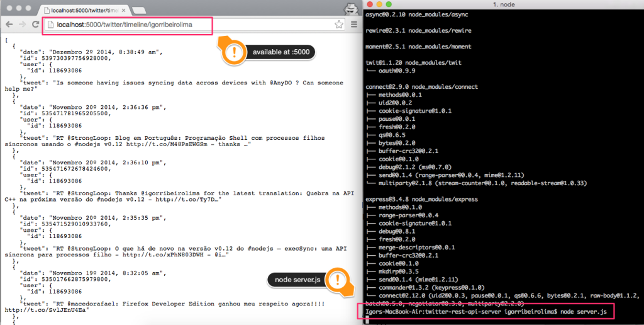
Task: Close the node terminal window
Action: coord(369,4)
